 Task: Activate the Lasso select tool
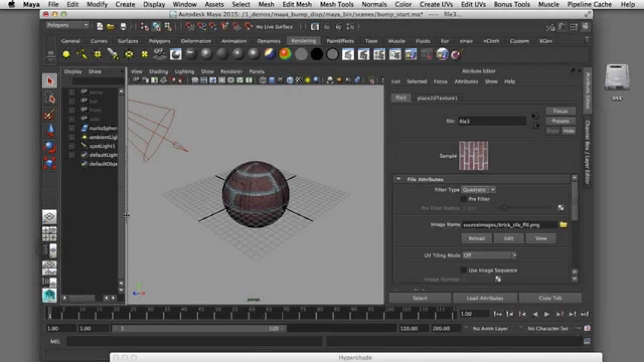[x=50, y=97]
